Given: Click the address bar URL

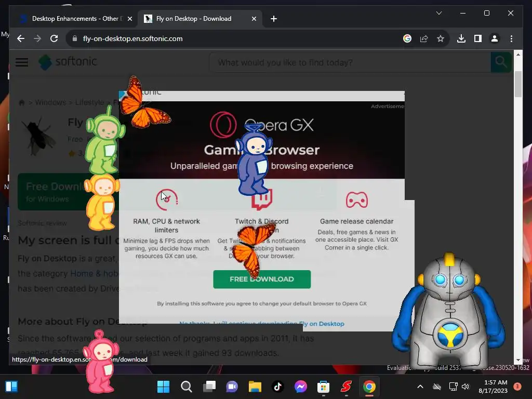Looking at the screenshot, I should (x=132, y=38).
